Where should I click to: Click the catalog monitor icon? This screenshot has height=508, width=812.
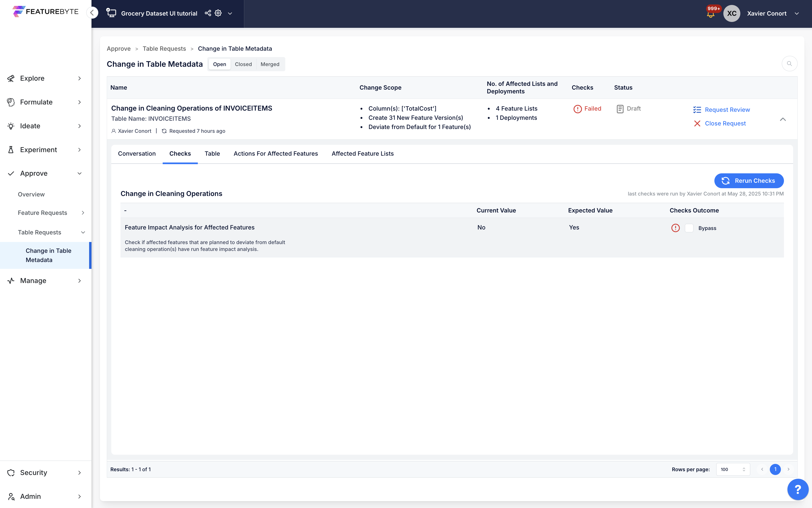(111, 13)
